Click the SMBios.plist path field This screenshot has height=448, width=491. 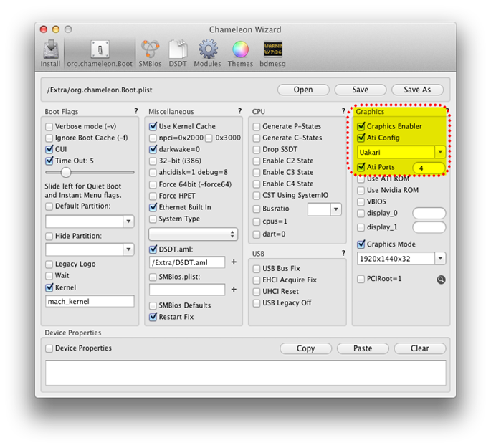(x=187, y=290)
